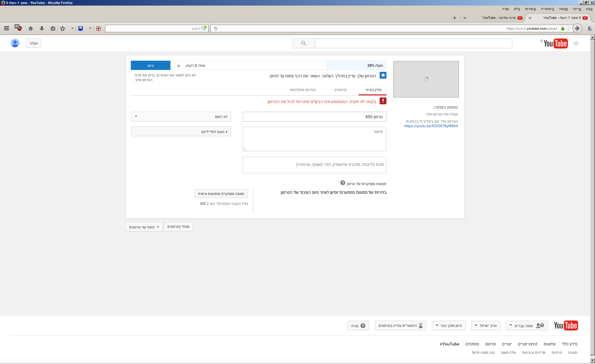Image resolution: width=595 pixels, height=364 pixels.
Task: Click the blue 'סיום' button
Action: [x=151, y=66]
